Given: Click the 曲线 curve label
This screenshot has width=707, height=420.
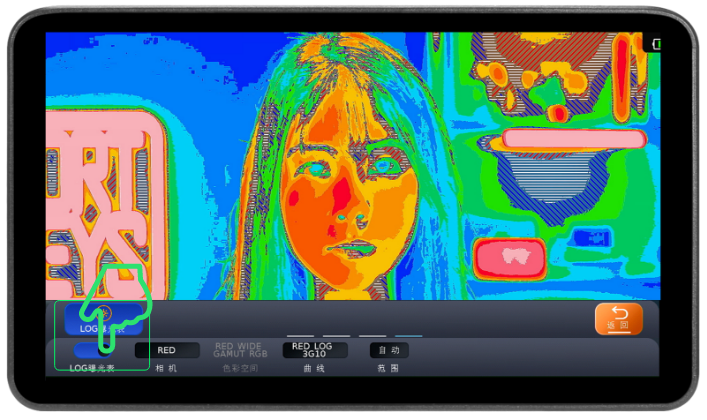Looking at the screenshot, I should (x=315, y=368).
